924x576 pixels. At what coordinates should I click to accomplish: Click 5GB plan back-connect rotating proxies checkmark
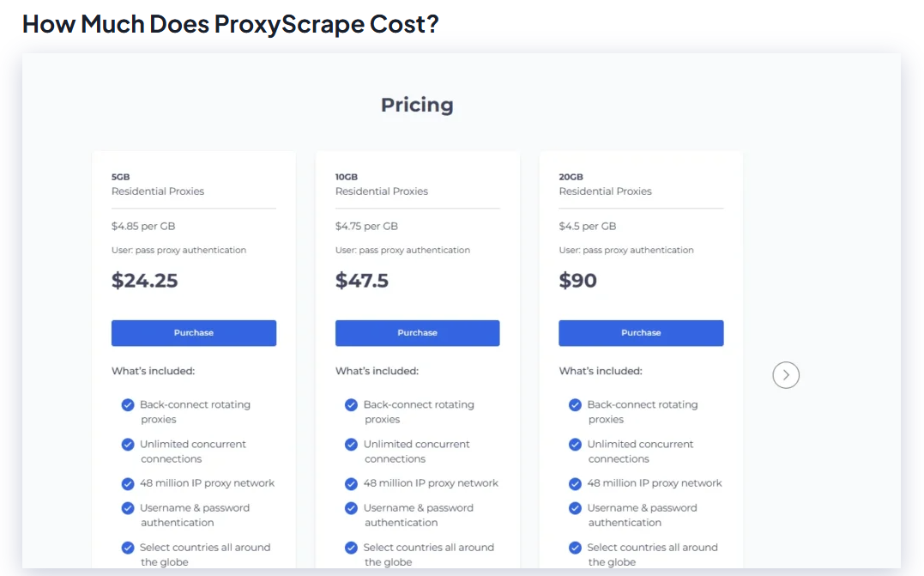point(128,405)
